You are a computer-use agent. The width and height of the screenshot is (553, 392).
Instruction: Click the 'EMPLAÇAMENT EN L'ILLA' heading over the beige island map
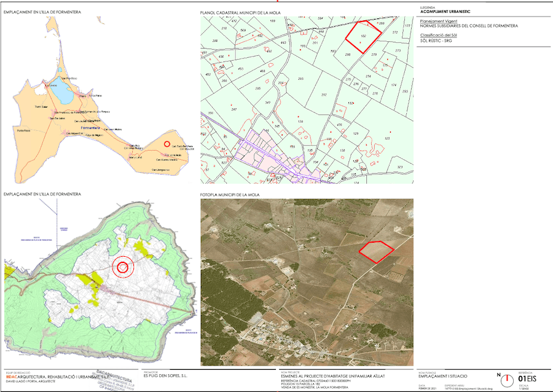pos(42,12)
